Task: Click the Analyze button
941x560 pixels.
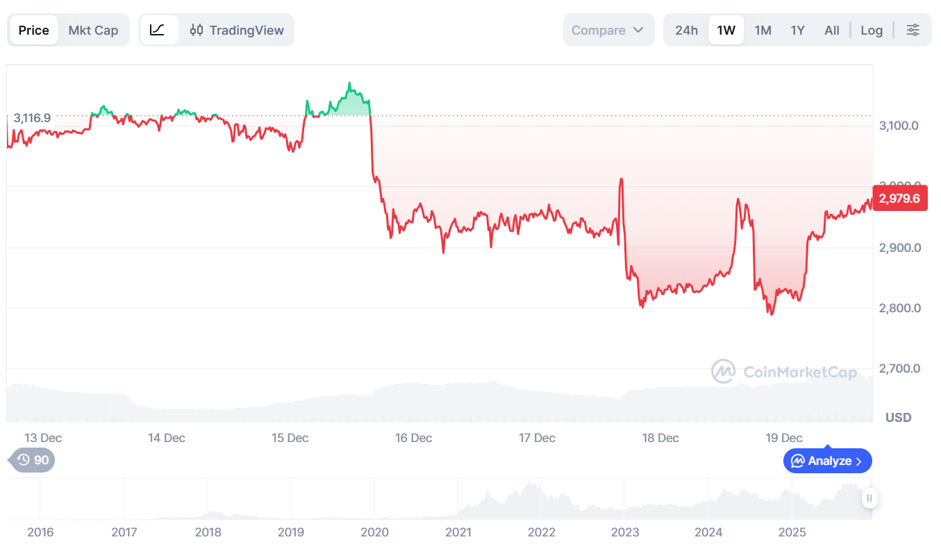Action: pos(827,461)
